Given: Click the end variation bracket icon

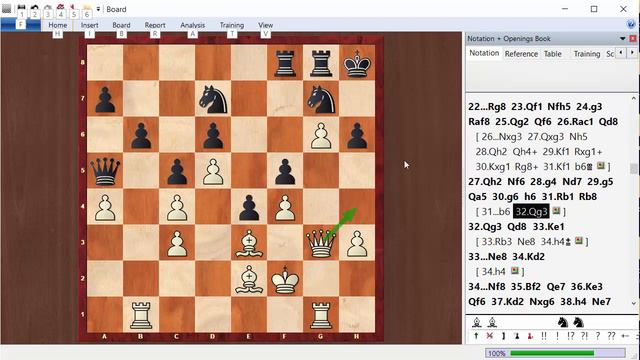Looking at the screenshot, I should (503, 336).
